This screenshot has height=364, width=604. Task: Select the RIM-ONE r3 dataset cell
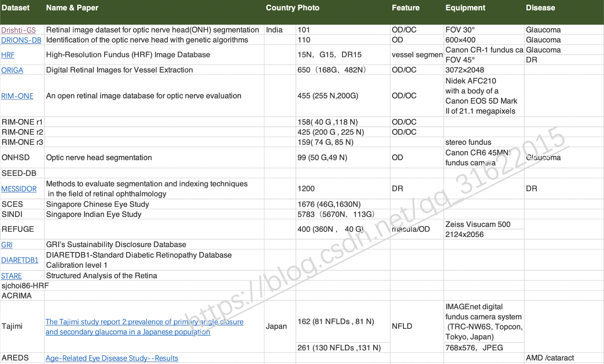pyautogui.click(x=22, y=142)
